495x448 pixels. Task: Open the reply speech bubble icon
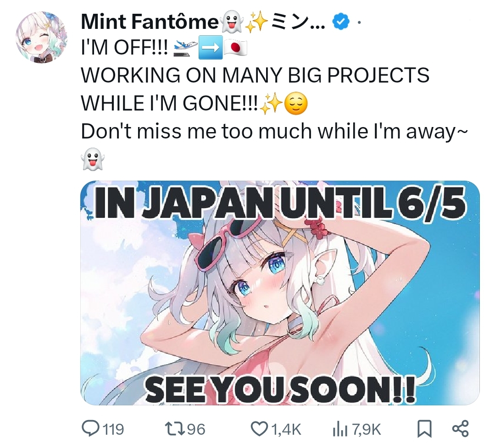(90, 429)
